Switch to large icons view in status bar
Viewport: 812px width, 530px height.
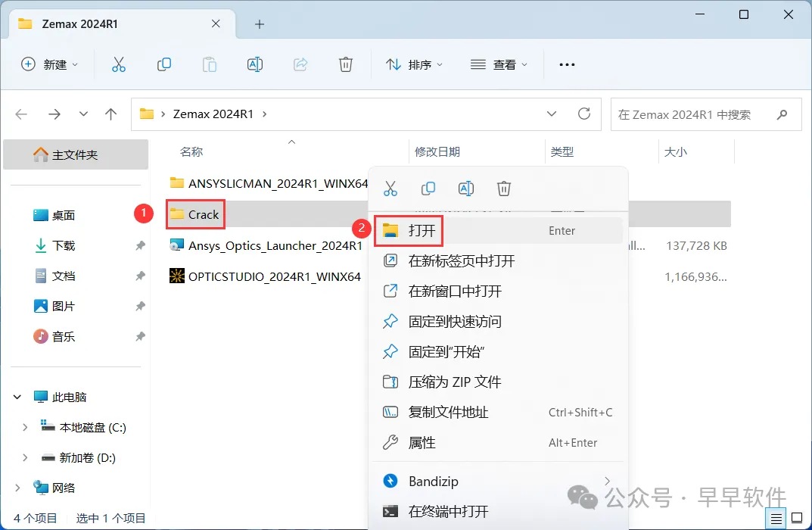point(797,518)
